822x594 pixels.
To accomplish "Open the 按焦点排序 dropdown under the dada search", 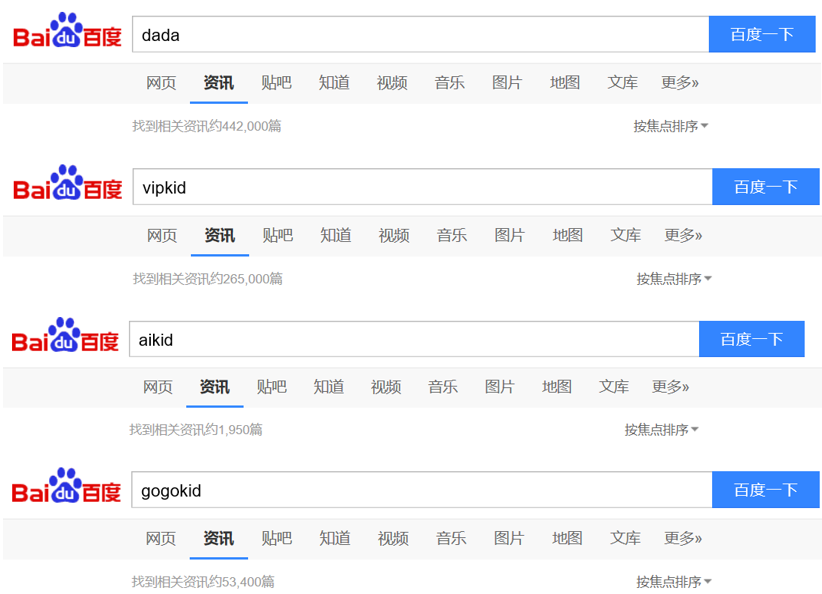I will coord(670,126).
